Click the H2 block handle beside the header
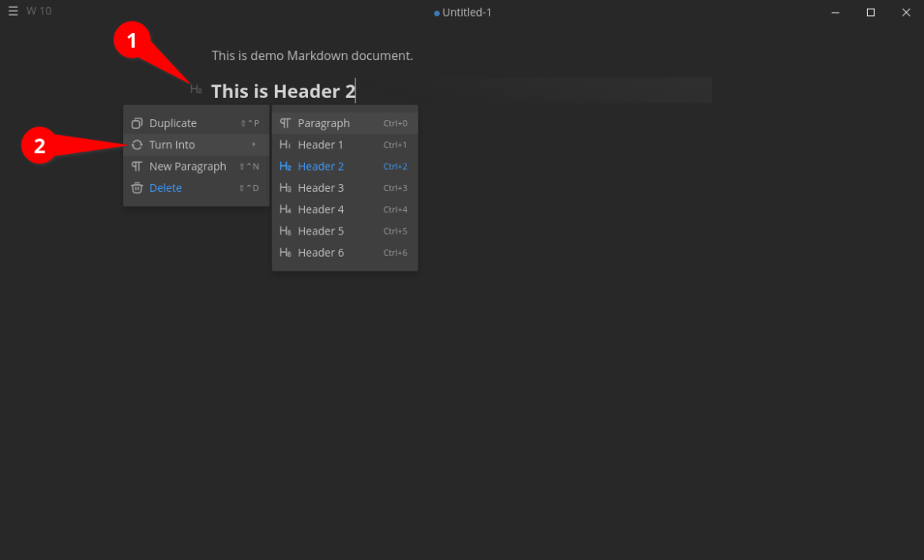 [x=195, y=88]
